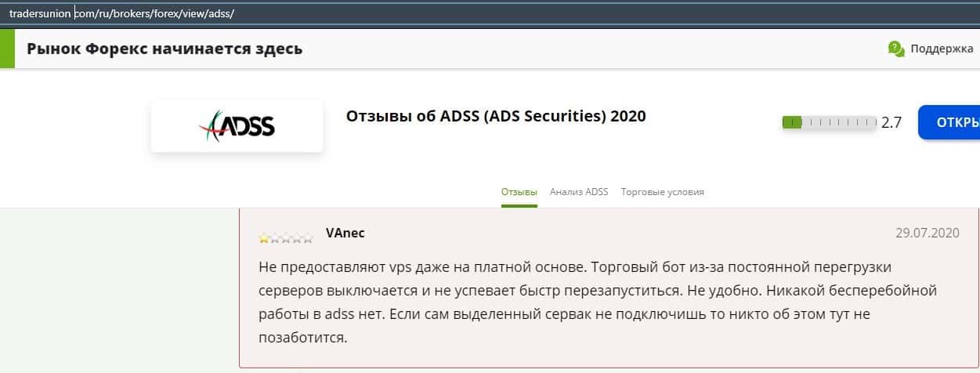
Task: Click the green segment of rating bar
Action: tap(792, 123)
